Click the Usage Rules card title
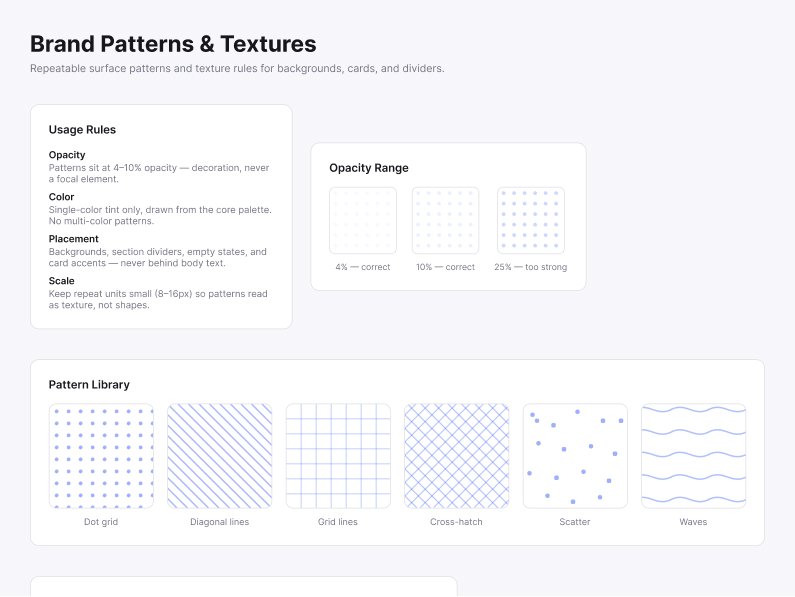This screenshot has width=795, height=597. [82, 129]
